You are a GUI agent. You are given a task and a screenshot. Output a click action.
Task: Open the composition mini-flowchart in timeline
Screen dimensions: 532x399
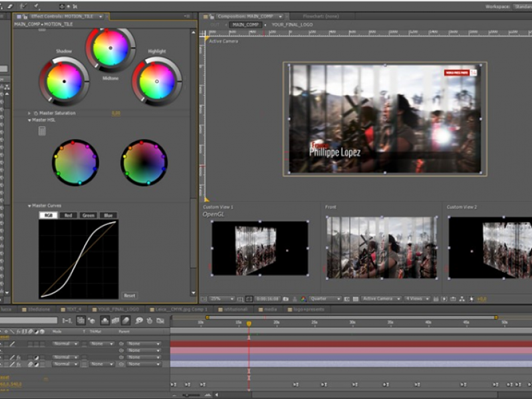click(x=67, y=321)
